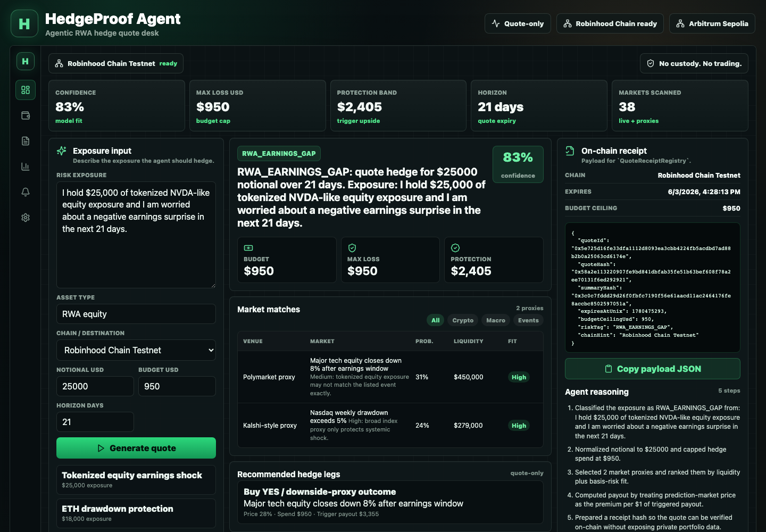Switch to the Events market filter
This screenshot has width=766, height=532.
[528, 320]
